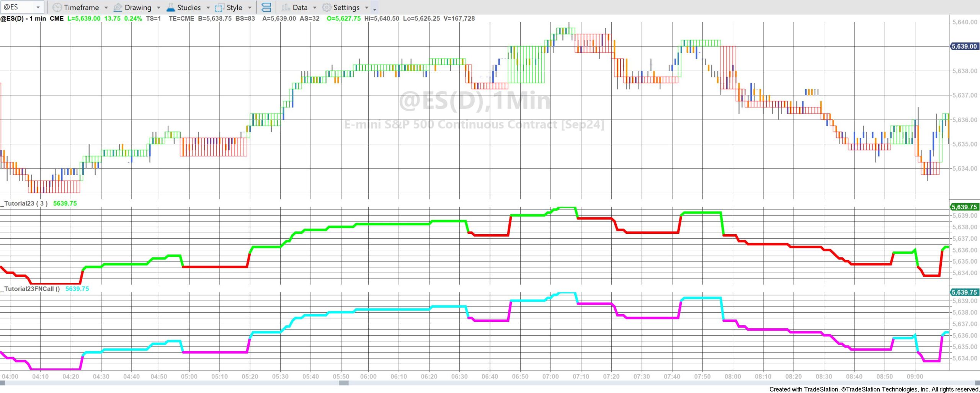Screen dimensions: 980x393
Task: Click the 'AS=32' ask size
Action: (309, 18)
